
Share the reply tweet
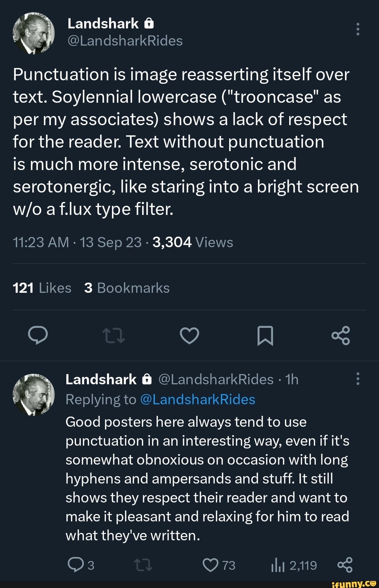346,564
